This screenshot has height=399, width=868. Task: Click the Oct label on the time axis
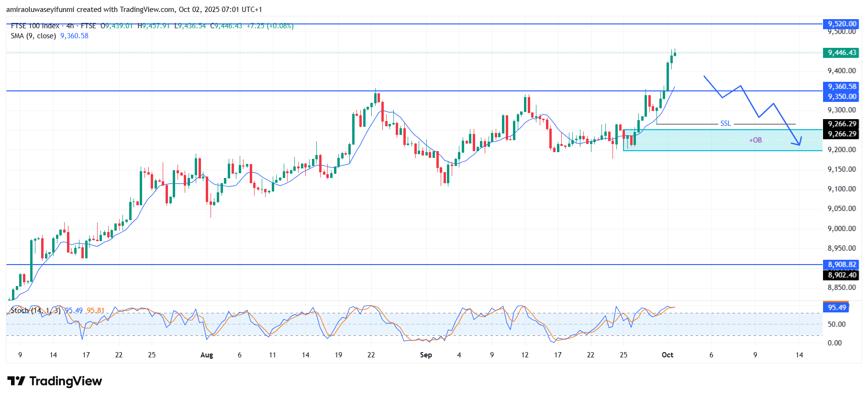point(667,355)
